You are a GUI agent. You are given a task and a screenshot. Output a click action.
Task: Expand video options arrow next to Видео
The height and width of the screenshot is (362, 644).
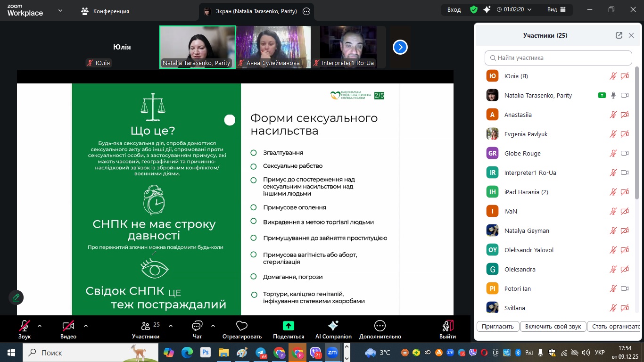86,326
